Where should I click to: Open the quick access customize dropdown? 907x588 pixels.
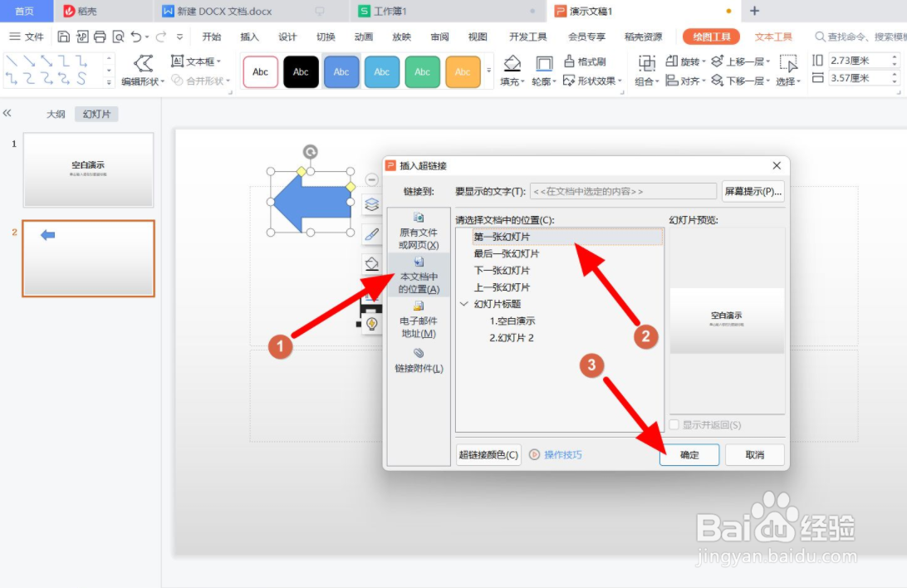pos(180,37)
